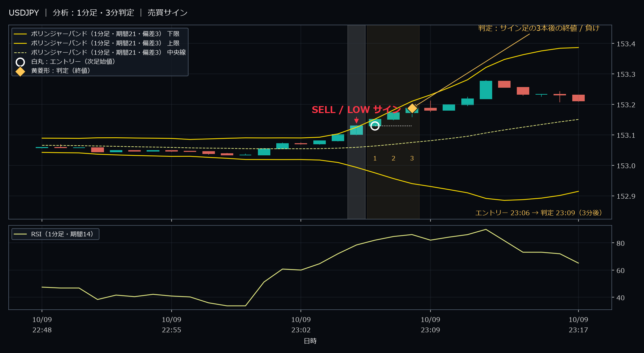Screen dimensions: 644x353
Task: Click the "判定：サイン足の3本後の終値 / 負け" annotation
Action: pos(539,28)
